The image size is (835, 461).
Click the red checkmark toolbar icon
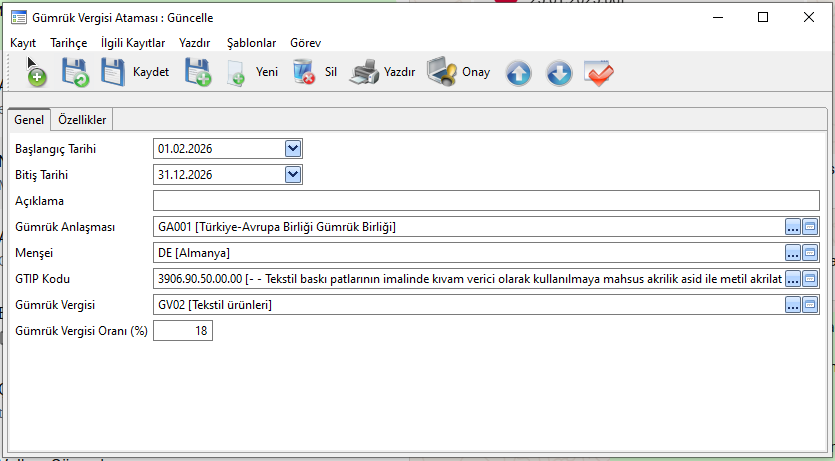click(599, 73)
